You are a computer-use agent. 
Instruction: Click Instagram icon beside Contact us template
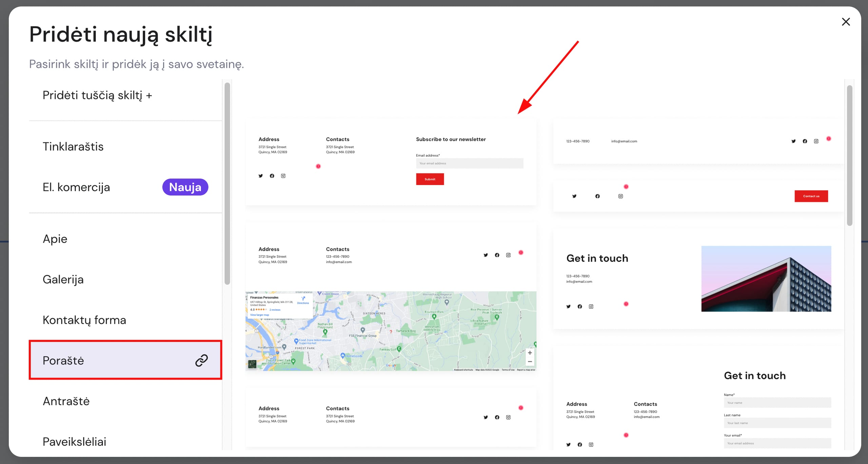pos(620,196)
